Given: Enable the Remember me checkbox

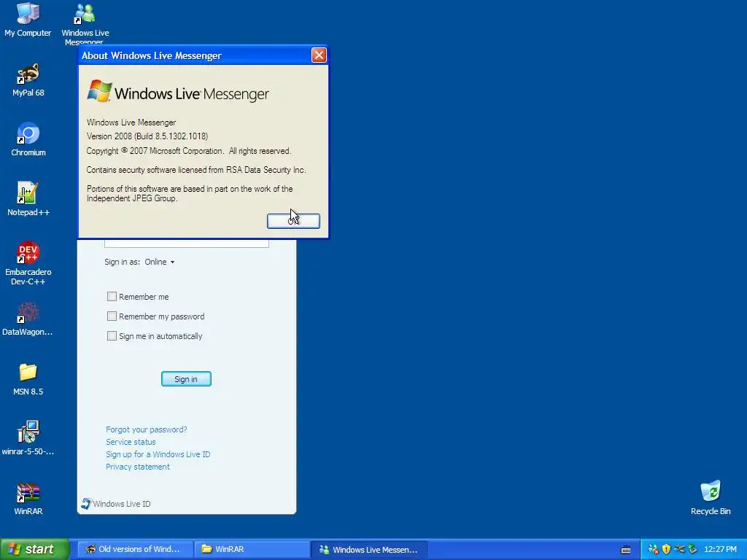Looking at the screenshot, I should click(112, 296).
